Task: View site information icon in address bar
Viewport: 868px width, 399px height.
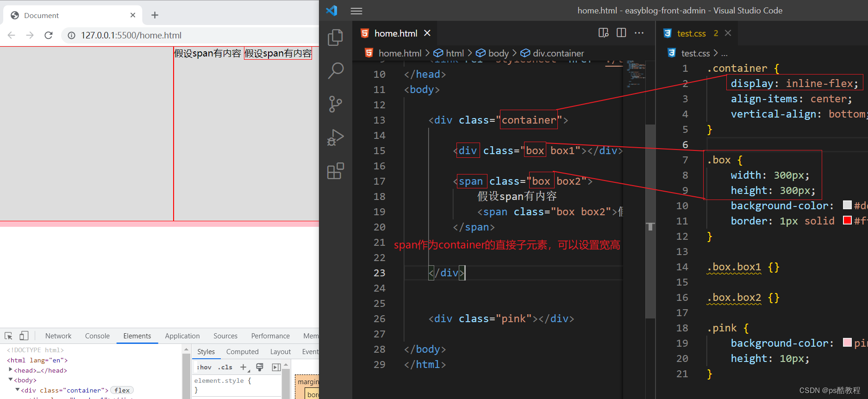Action: coord(72,35)
